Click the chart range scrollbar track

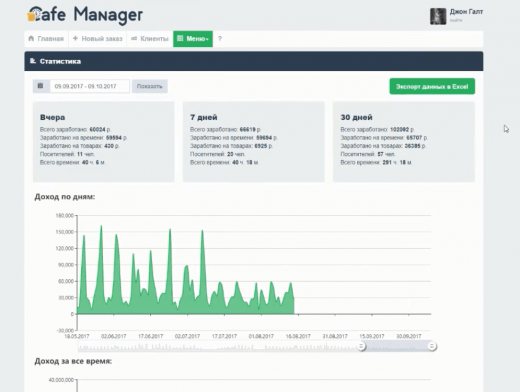[220, 347]
